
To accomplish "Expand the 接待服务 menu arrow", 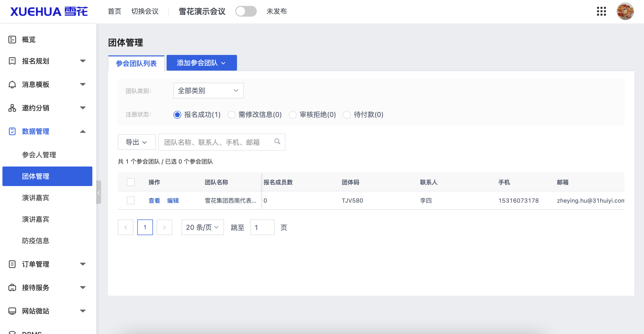I will 83,288.
